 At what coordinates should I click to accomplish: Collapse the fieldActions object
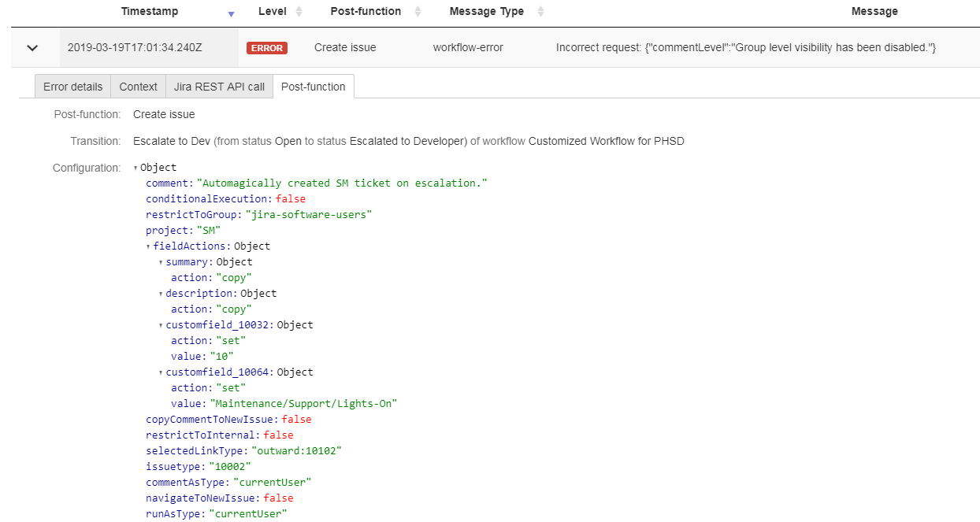(x=149, y=246)
